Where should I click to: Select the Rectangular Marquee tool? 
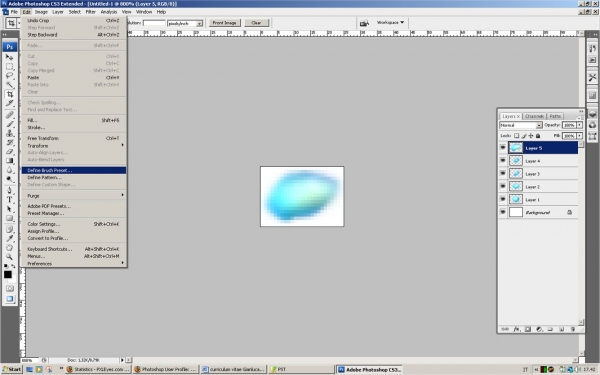pyautogui.click(x=10, y=66)
